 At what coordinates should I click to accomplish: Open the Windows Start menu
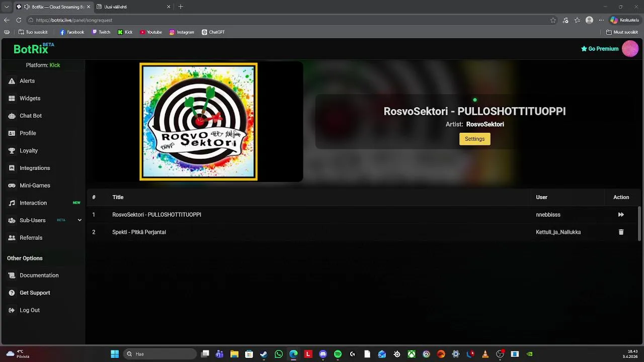pyautogui.click(x=115, y=354)
